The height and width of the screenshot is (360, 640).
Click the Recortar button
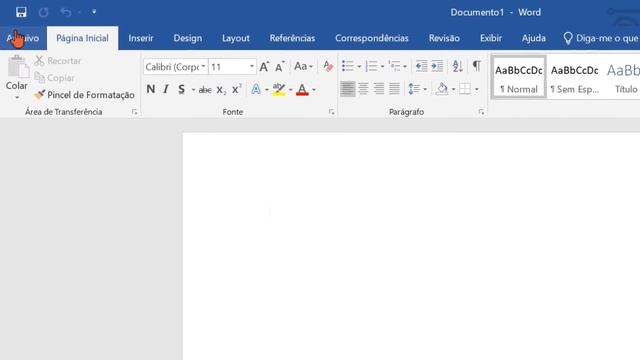tap(58, 61)
